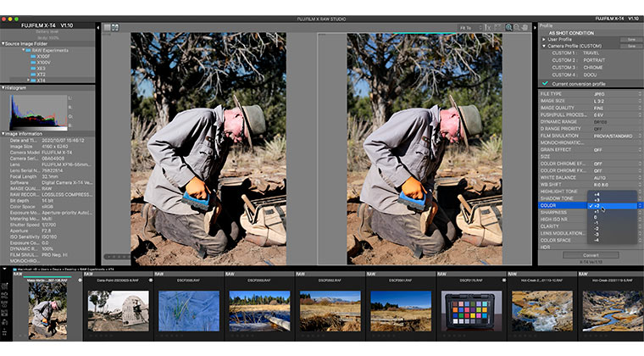Screen dimensions: 644x356
Task: Click the single image view icon
Action: point(107,27)
